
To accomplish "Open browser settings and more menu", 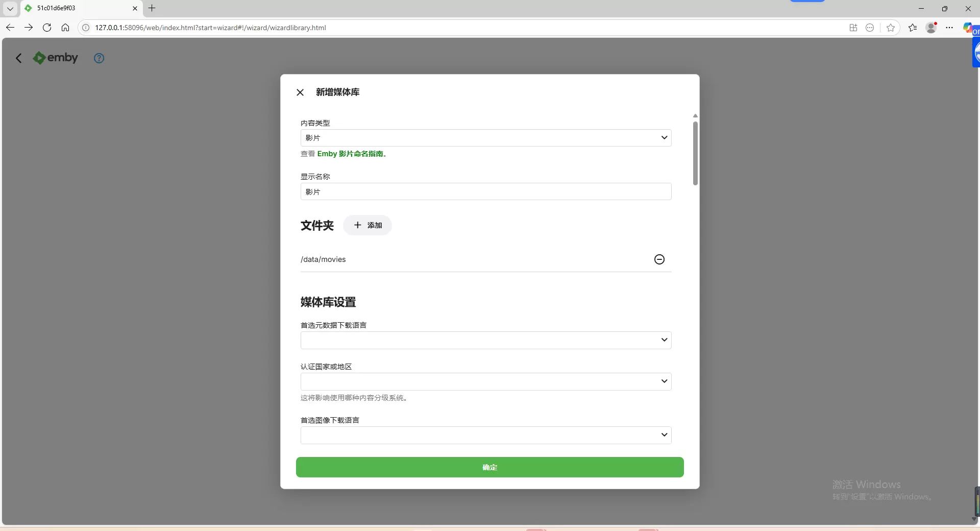I will tap(949, 28).
